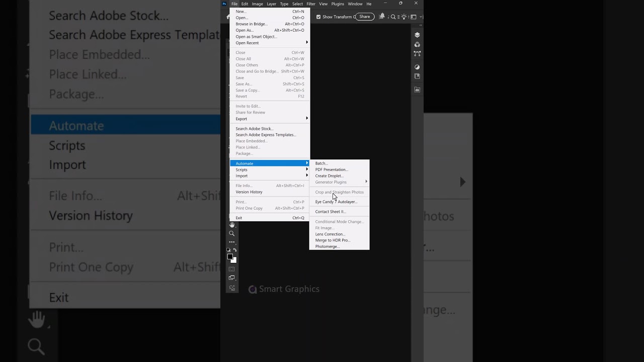Select the Zoom tool
Image resolution: width=644 pixels, height=362 pixels.
click(x=232, y=233)
